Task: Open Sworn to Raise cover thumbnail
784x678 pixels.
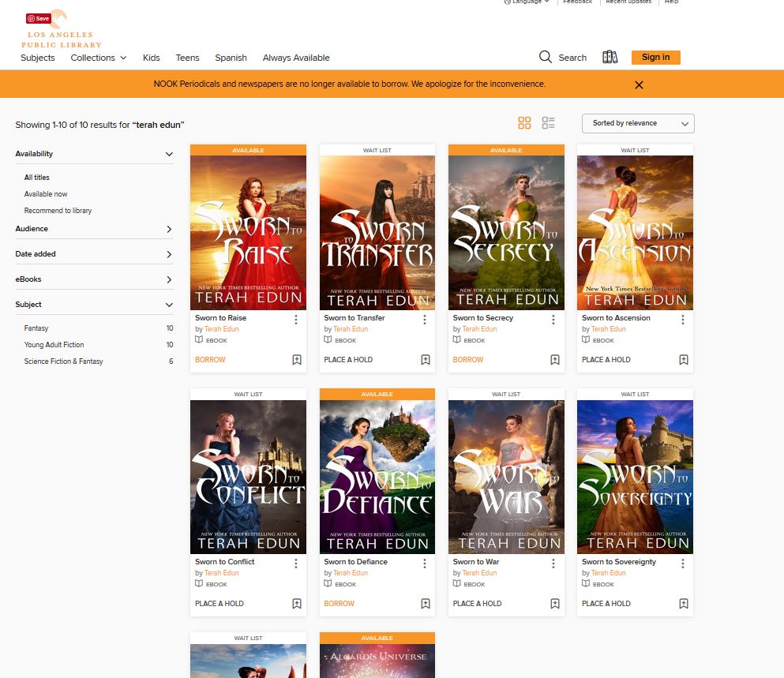Action: (x=248, y=233)
